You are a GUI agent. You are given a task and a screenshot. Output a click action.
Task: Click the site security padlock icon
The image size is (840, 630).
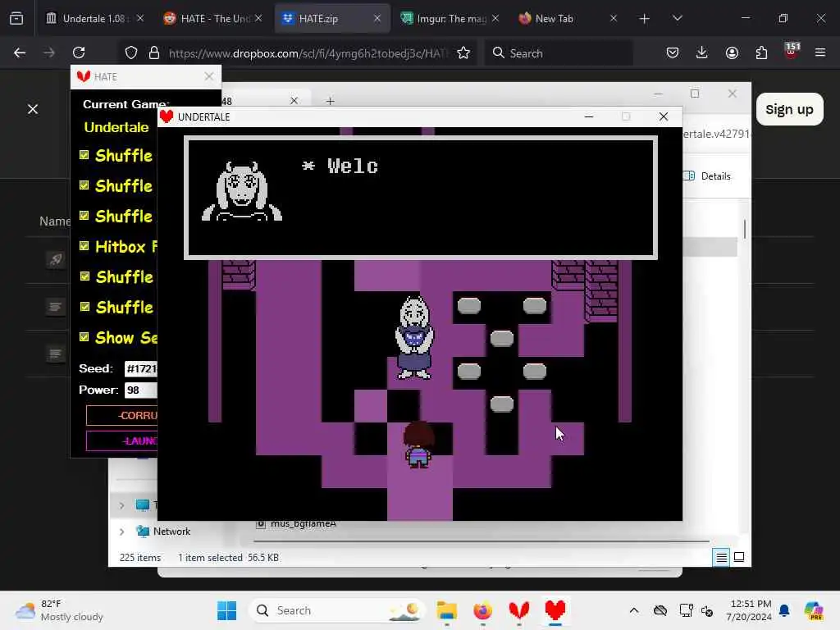click(154, 52)
